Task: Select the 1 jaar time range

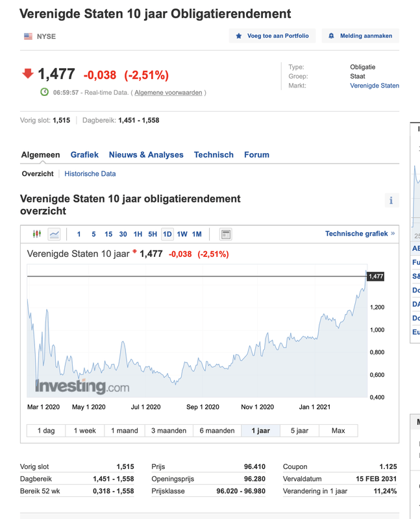Action: [x=260, y=431]
